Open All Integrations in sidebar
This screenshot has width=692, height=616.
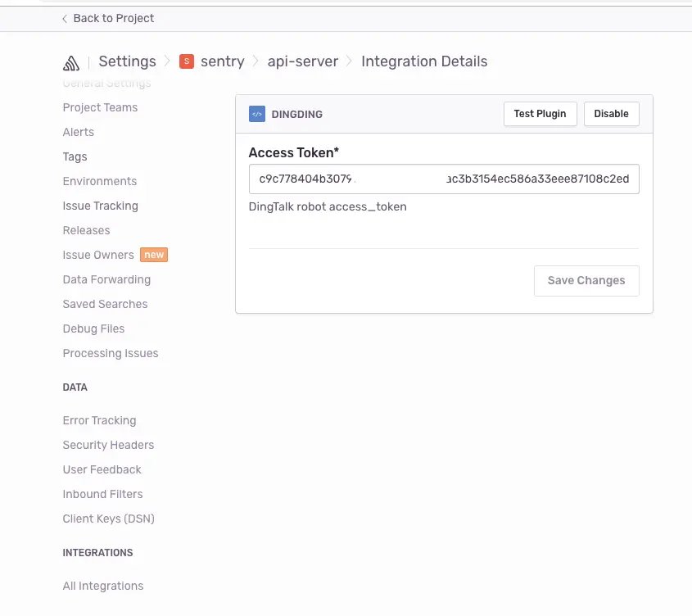click(x=103, y=586)
